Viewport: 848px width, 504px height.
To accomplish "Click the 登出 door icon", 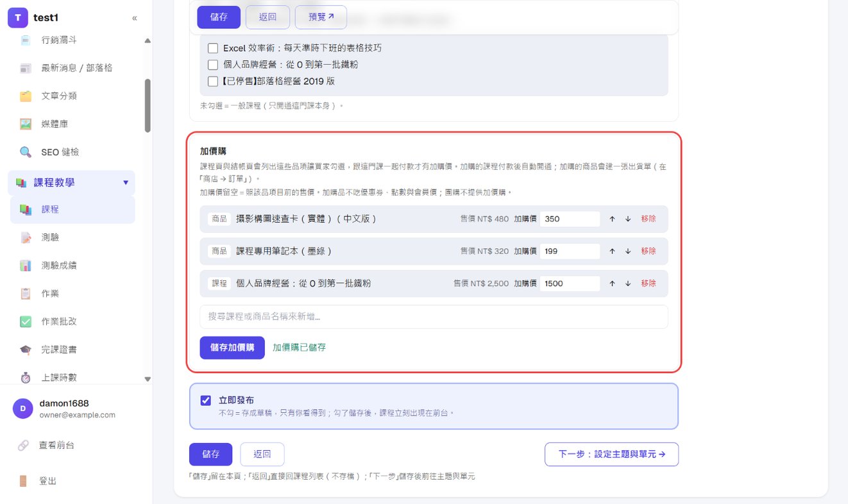I will [23, 481].
